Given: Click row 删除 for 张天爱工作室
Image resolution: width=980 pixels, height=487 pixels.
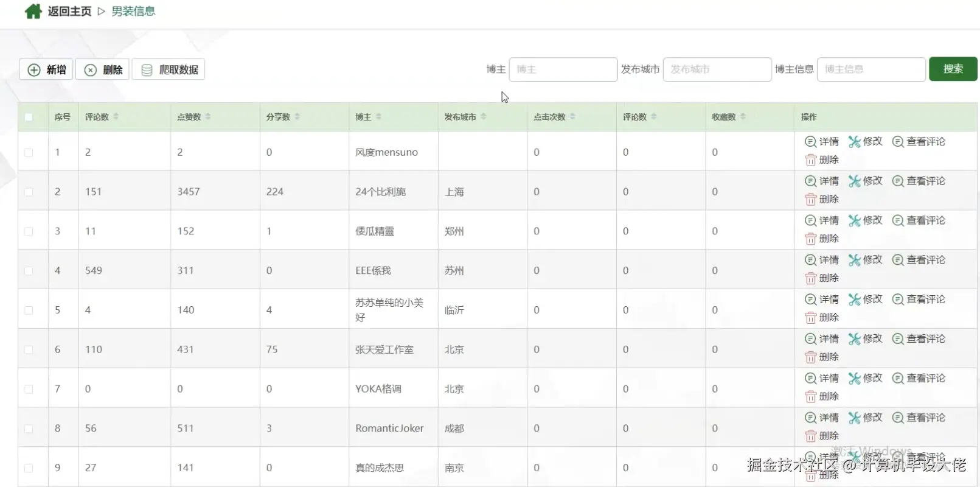Looking at the screenshot, I should [x=822, y=357].
